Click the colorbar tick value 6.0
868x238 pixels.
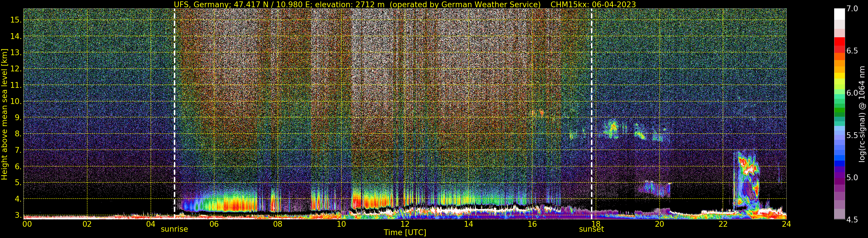pos(852,93)
